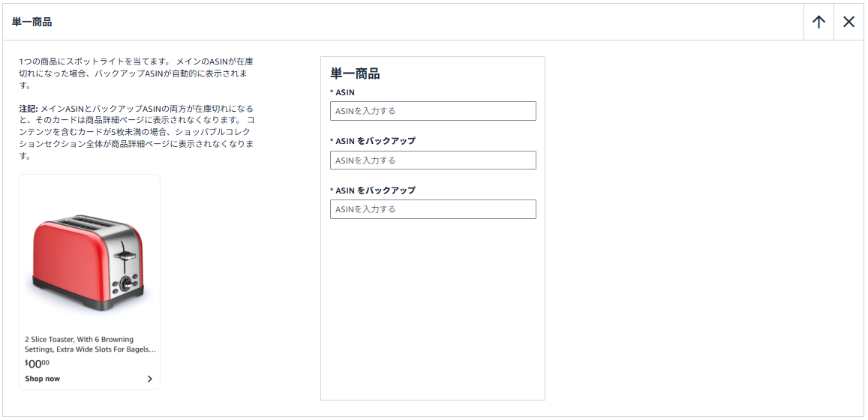The image size is (868, 420).
Task: Click the * ASIN field label
Action: click(x=343, y=92)
